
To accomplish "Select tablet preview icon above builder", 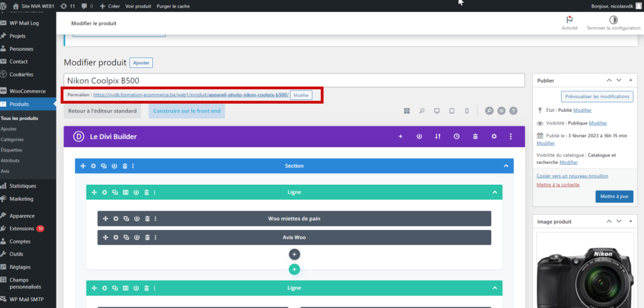I will click(452, 111).
